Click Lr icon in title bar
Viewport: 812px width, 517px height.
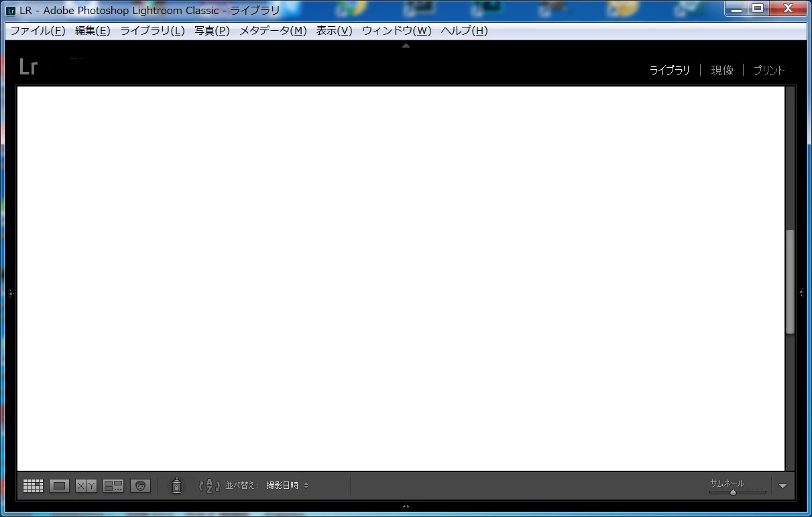tap(10, 11)
